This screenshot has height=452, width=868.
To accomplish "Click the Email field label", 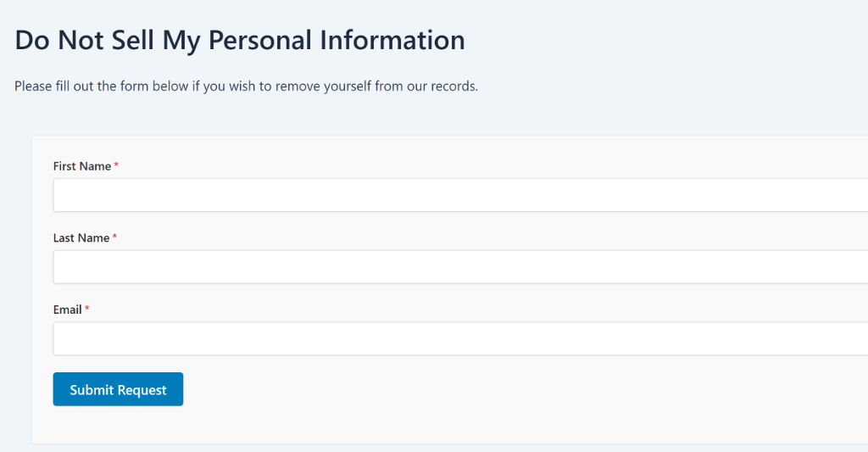I will (67, 310).
